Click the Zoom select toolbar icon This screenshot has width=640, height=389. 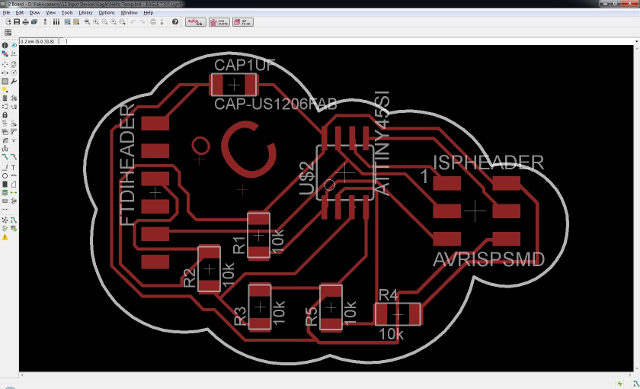(122, 22)
